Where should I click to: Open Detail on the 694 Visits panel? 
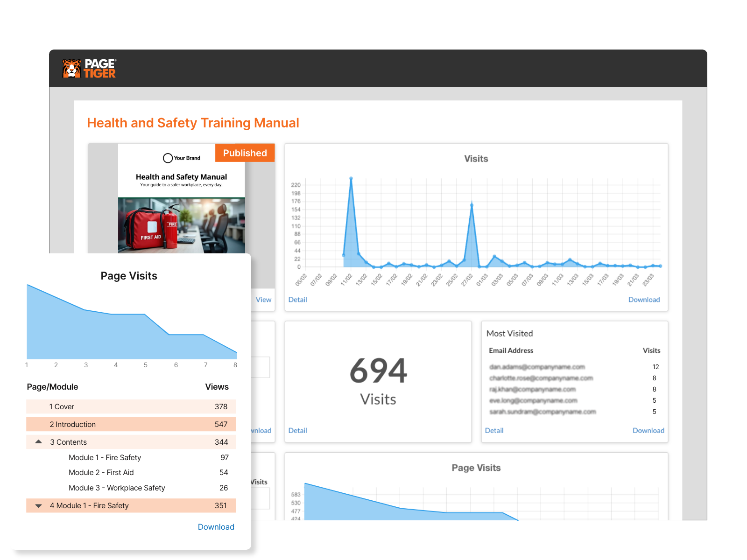[297, 430]
